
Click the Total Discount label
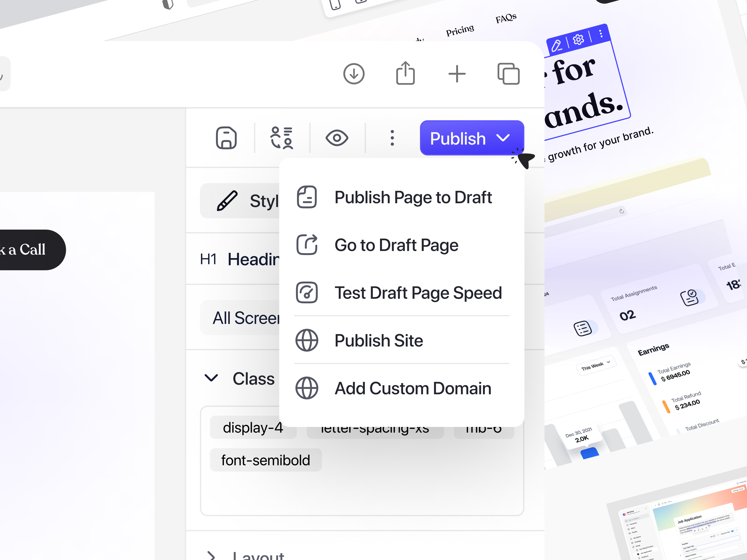coord(702,425)
